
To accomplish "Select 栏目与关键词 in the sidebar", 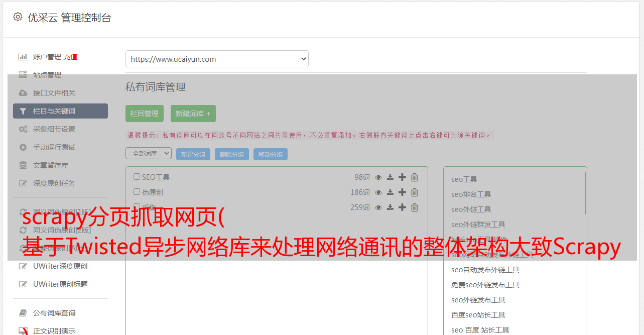I will [x=60, y=111].
